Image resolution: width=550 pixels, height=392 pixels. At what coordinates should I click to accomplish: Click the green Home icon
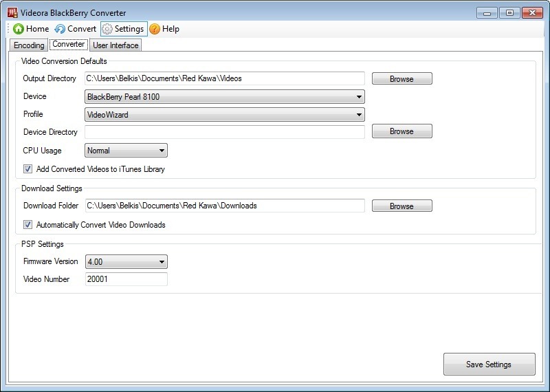pos(19,29)
